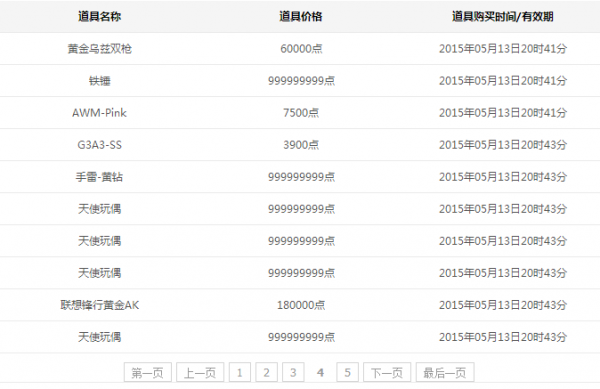This screenshot has height=389, width=600.
Task: Select the item name G3A3-SS
Action: pos(99,145)
